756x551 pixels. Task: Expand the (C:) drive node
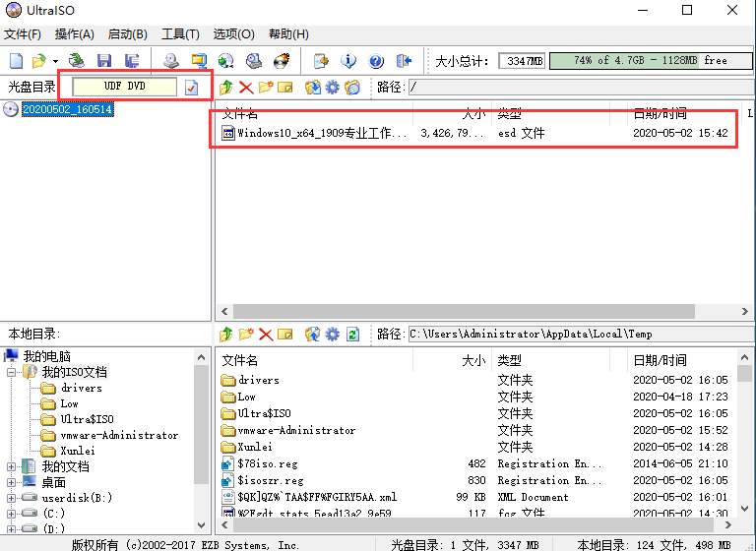pyautogui.click(x=12, y=514)
